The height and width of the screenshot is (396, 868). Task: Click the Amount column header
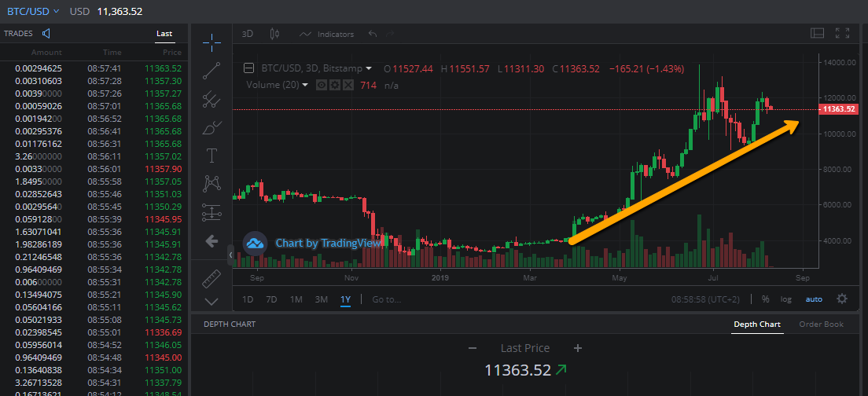pyautogui.click(x=46, y=53)
